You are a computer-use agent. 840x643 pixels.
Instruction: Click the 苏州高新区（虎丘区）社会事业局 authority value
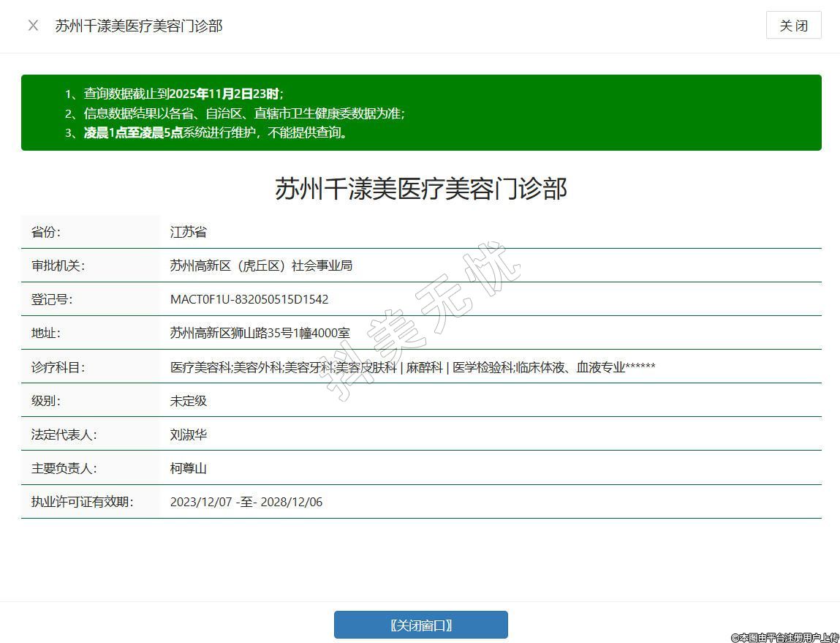261,266
